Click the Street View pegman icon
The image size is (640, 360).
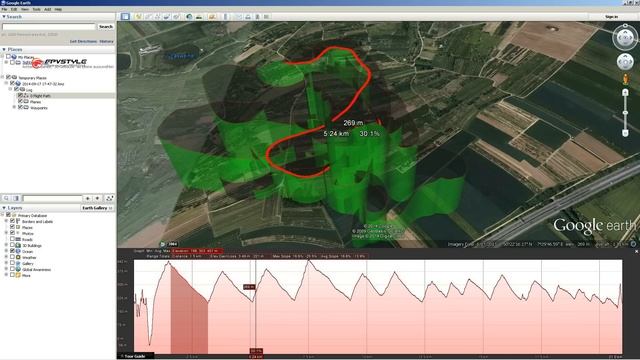click(625, 78)
